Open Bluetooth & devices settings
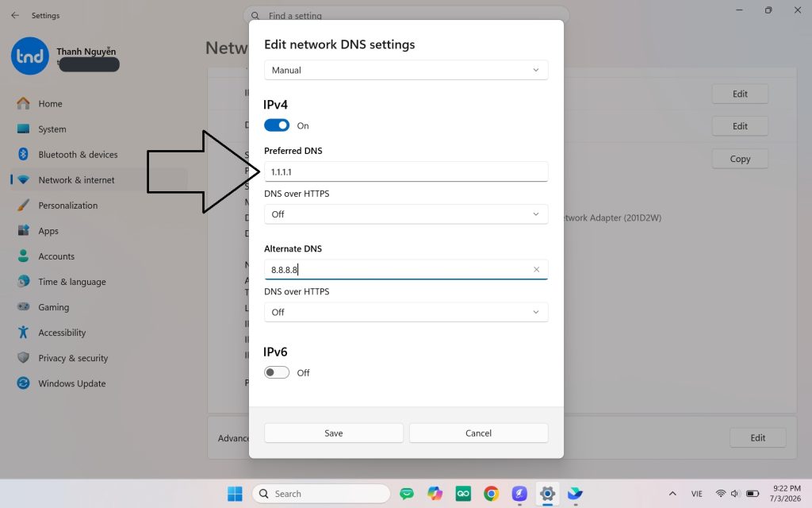This screenshot has height=508, width=812. click(x=98, y=155)
